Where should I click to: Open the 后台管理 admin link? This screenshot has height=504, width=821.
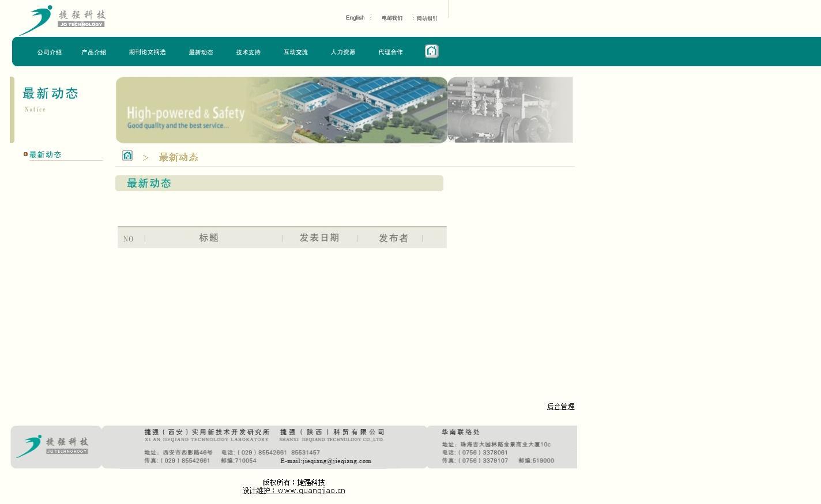(560, 407)
